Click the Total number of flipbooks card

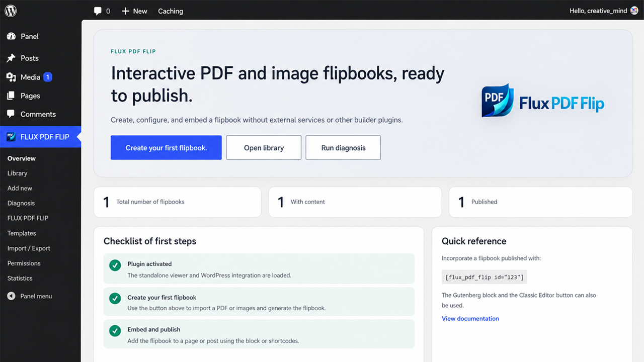[x=177, y=202]
